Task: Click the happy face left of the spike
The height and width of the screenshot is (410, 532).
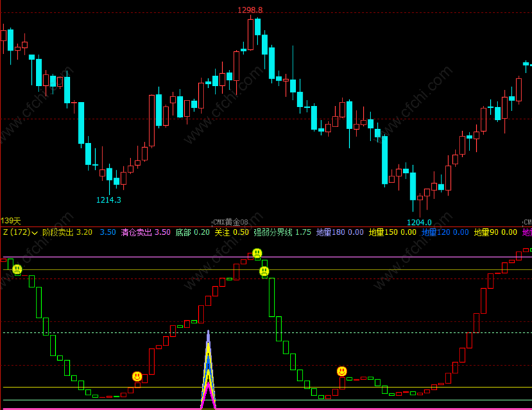Action: coord(137,376)
